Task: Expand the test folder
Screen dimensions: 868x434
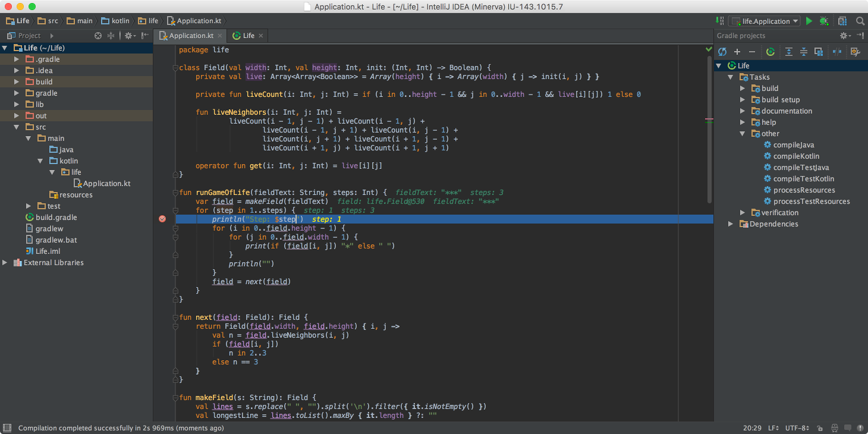Action: point(29,206)
